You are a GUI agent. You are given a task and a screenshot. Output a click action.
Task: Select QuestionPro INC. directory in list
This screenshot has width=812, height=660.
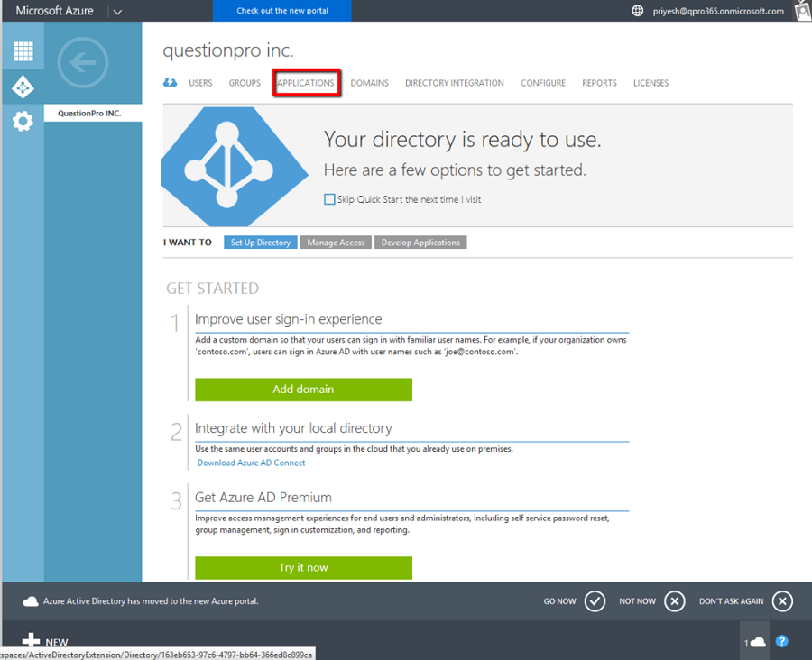pos(90,114)
